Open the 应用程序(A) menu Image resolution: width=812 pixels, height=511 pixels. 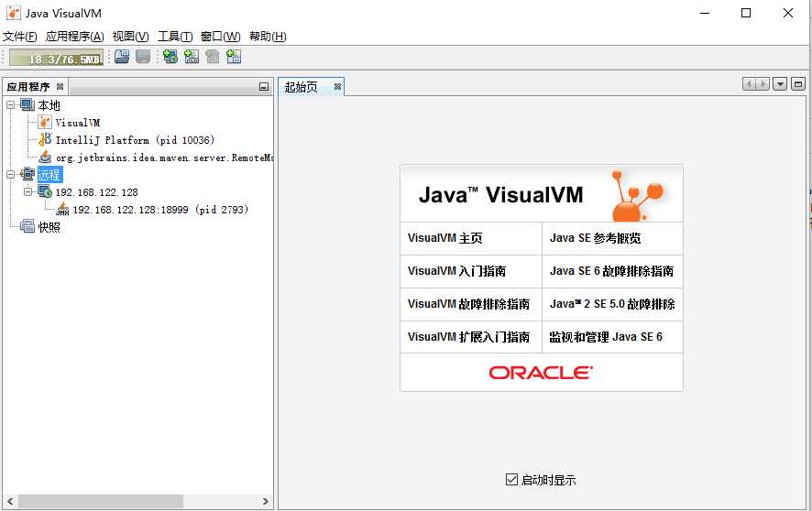(x=74, y=37)
